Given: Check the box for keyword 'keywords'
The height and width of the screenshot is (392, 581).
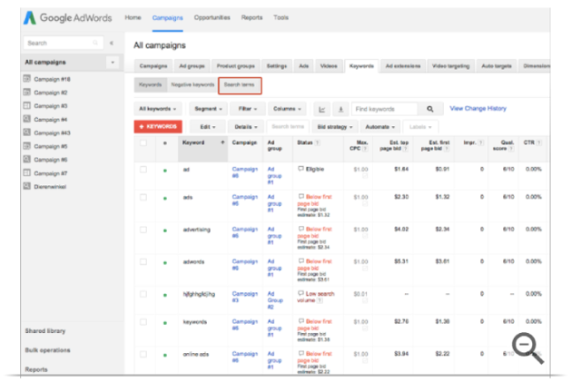Looking at the screenshot, I should [x=143, y=322].
